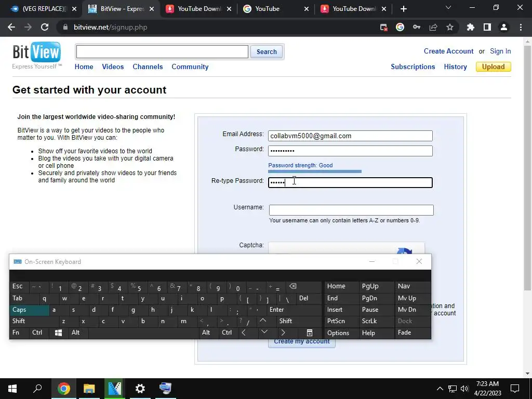Click the right arrow key on On-Screen Keyboard
This screenshot has width=532, height=399.
click(283, 333)
